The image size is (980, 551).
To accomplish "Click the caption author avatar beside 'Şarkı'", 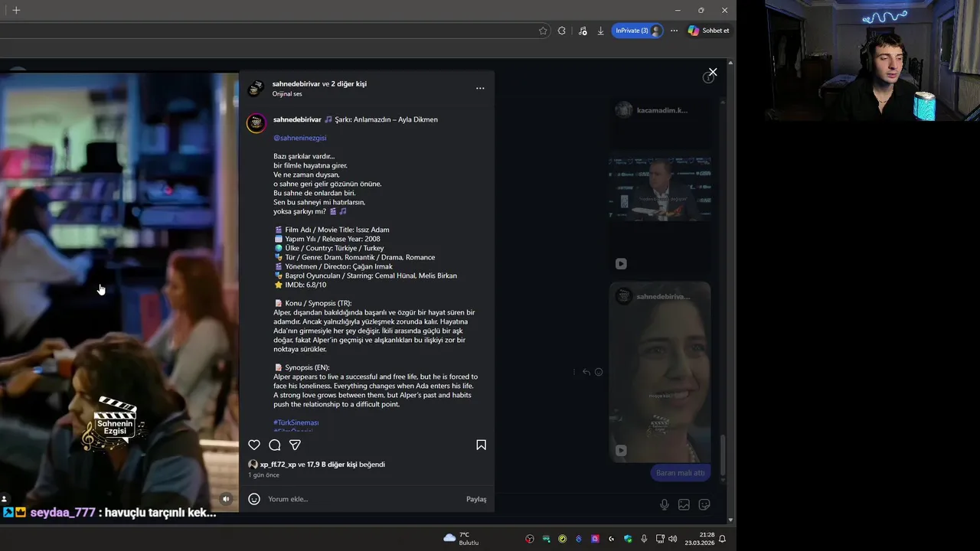I will pos(256,123).
